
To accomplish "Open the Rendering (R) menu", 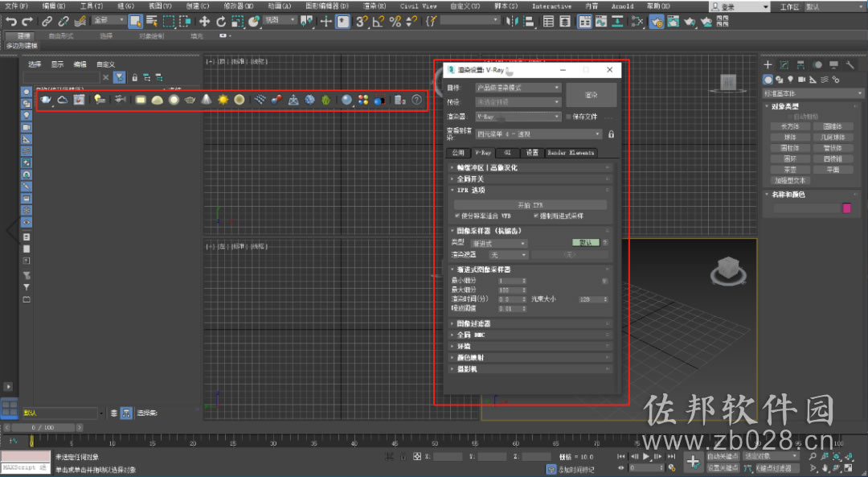I will (375, 6).
